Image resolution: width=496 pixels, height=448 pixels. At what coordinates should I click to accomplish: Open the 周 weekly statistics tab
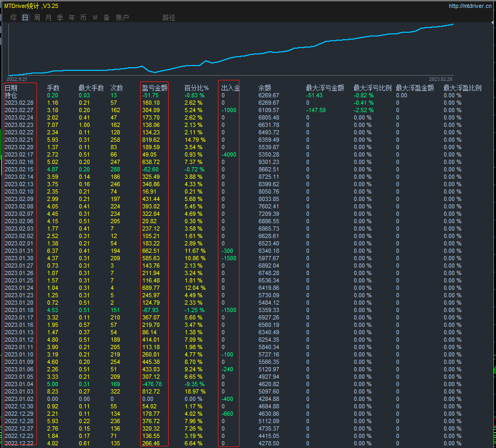coord(37,17)
